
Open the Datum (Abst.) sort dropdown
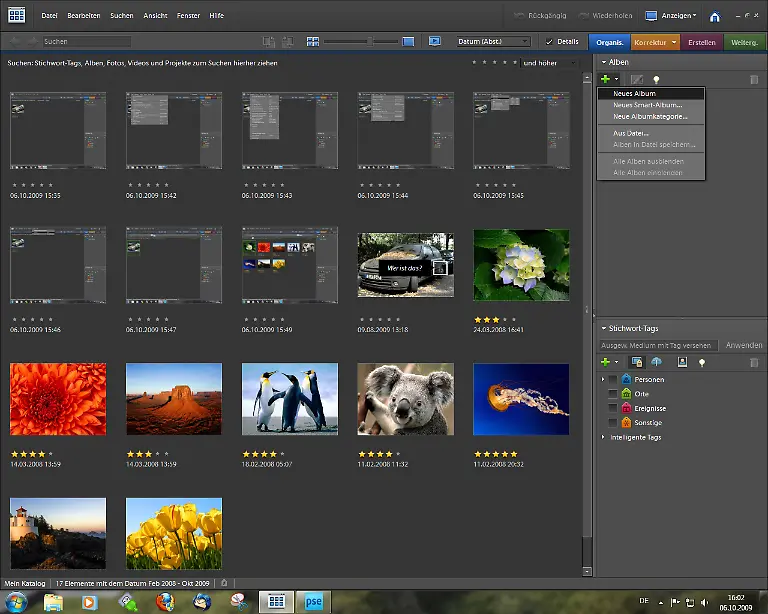493,42
